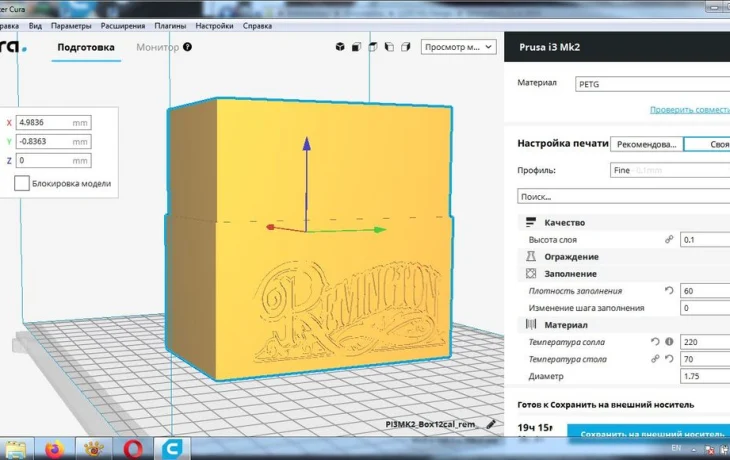Click the Проверить совмести... link
The image size is (730, 460).
click(x=689, y=110)
